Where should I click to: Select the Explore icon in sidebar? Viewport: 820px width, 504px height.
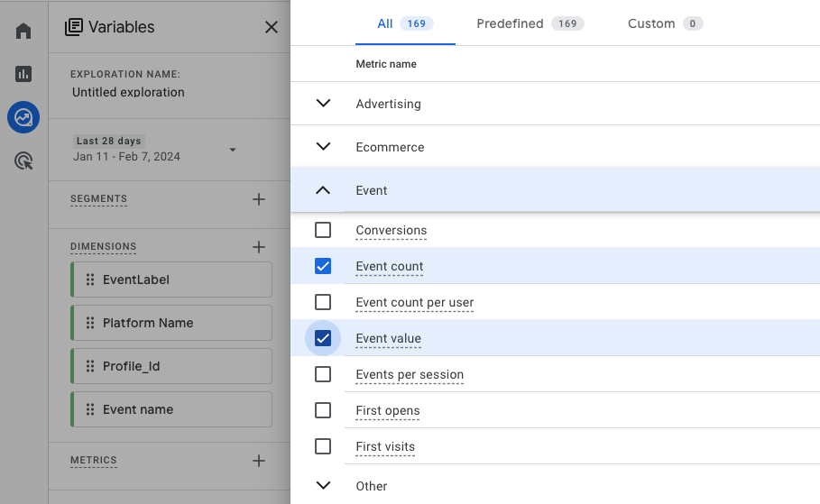(23, 117)
